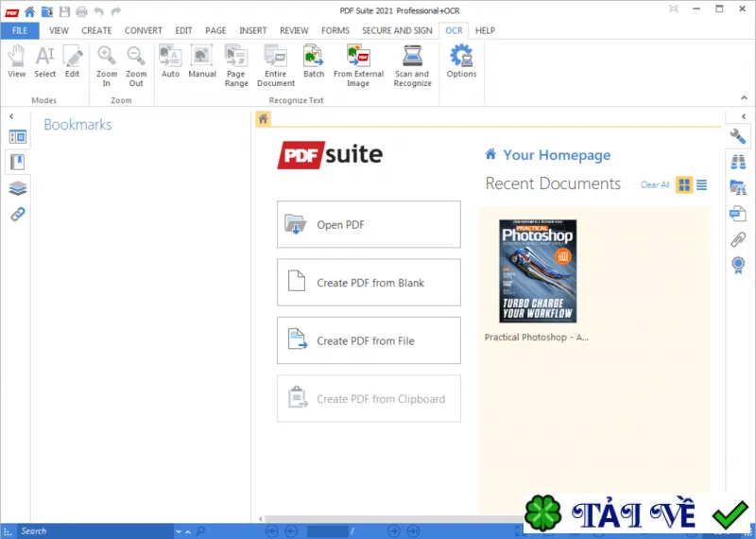Open the Bookmarks sidebar panel icon

click(18, 162)
